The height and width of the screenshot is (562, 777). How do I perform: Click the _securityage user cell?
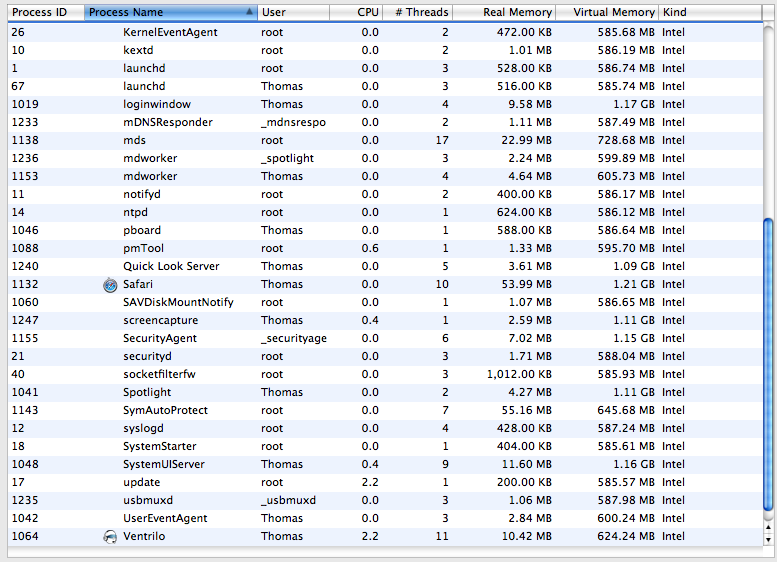[x=294, y=338]
